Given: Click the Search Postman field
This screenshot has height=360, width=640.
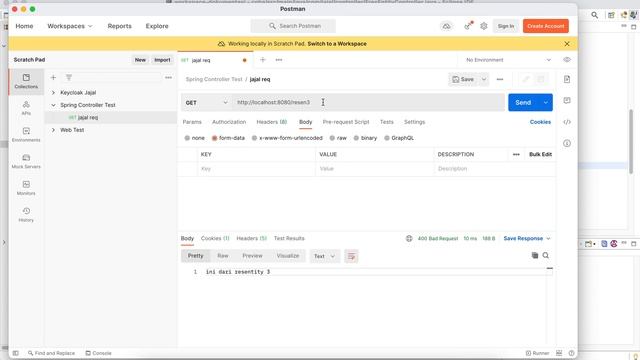Looking at the screenshot, I should pyautogui.click(x=293, y=26).
